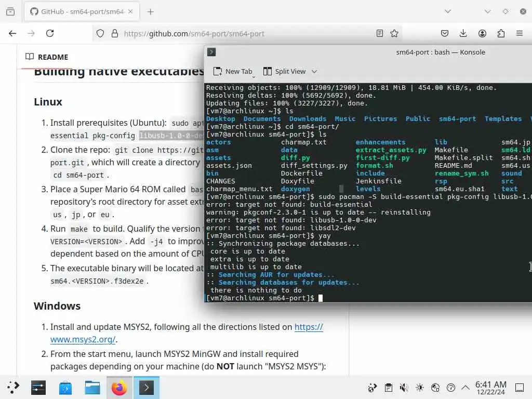Click 'sm64.<VERSION>.f3dex2e' code text
This screenshot has width=532, height=399.
(x=97, y=281)
